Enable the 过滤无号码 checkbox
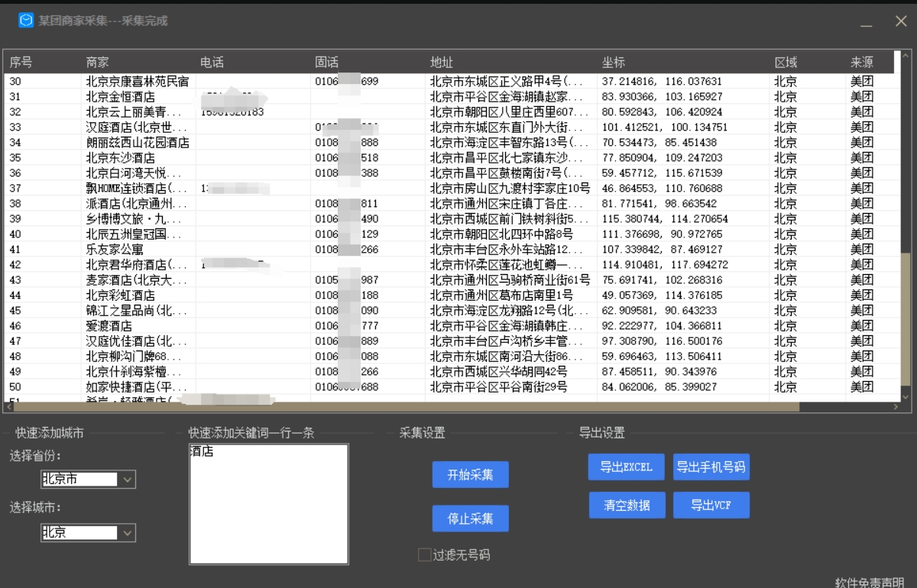 click(x=425, y=555)
